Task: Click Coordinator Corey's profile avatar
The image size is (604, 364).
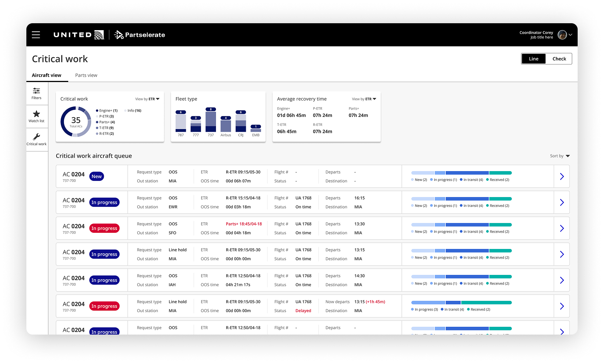Action: (x=562, y=34)
